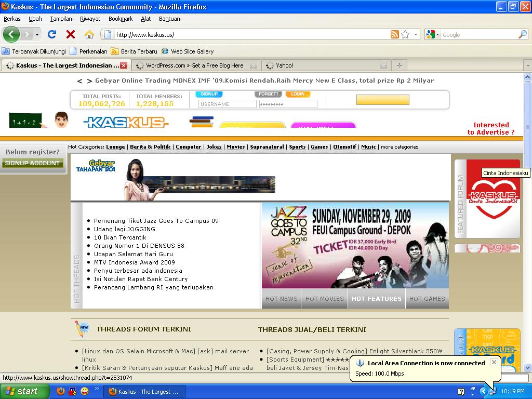This screenshot has width=532, height=399.
Task: Open the Computer category link
Action: (x=188, y=147)
